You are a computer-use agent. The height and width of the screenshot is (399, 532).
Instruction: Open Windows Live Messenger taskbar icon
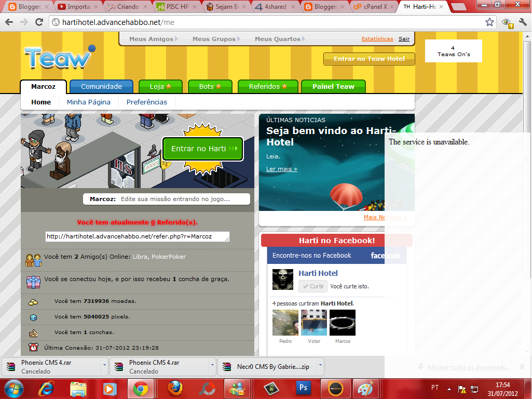point(238,389)
